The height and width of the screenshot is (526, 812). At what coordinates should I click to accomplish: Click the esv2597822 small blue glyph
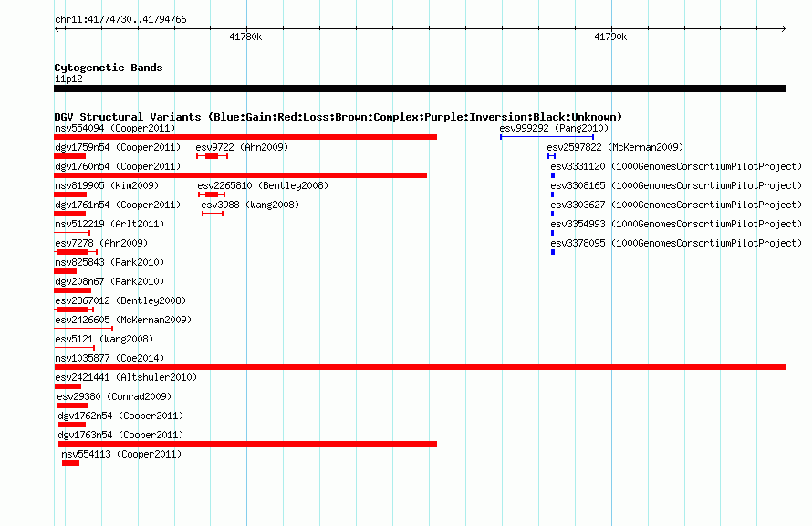(551, 156)
